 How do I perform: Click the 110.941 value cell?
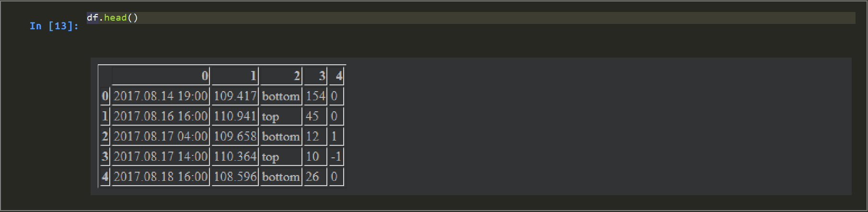tap(235, 117)
